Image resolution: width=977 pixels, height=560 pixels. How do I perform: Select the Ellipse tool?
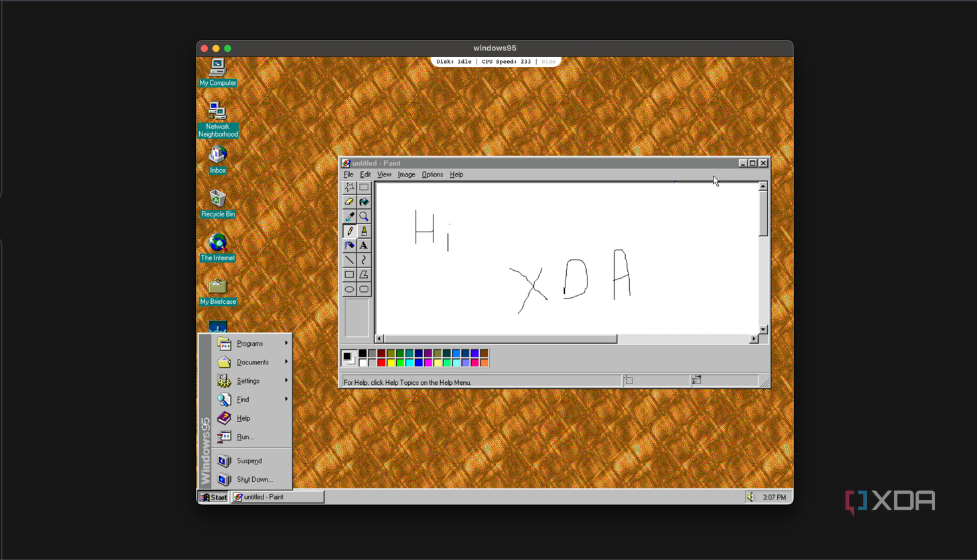point(349,289)
